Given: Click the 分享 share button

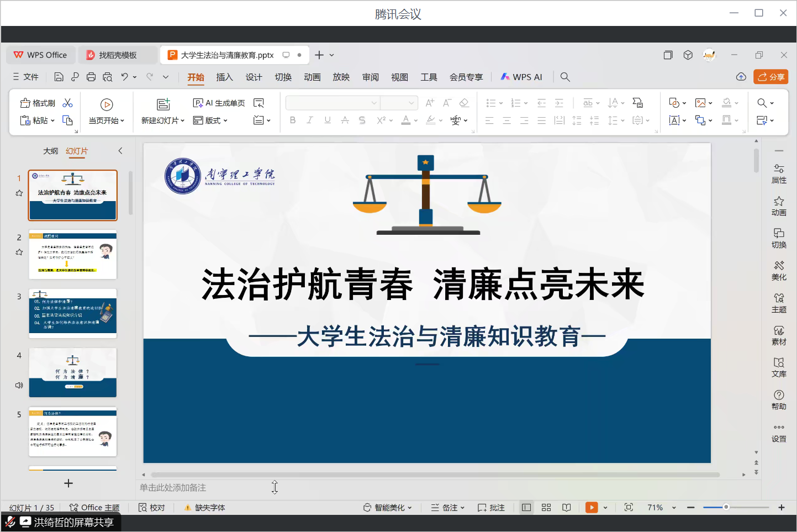Looking at the screenshot, I should coord(770,77).
